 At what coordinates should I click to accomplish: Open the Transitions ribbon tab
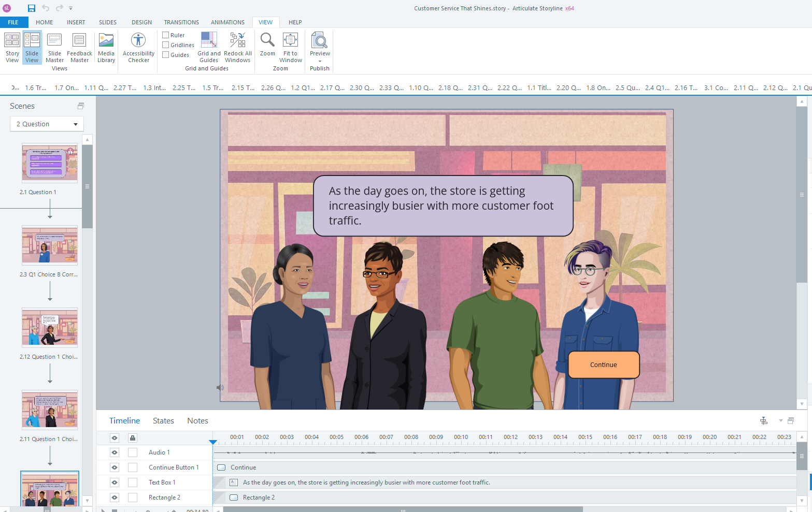181,22
